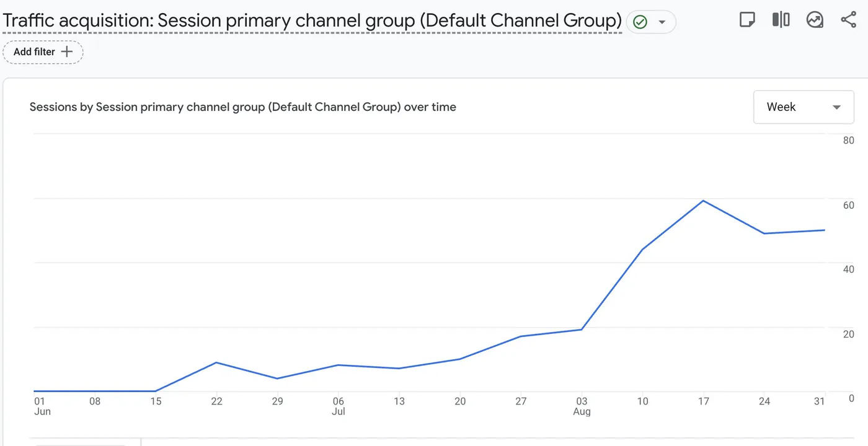Open the annotations note icon
The height and width of the screenshot is (446, 868).
(x=748, y=20)
